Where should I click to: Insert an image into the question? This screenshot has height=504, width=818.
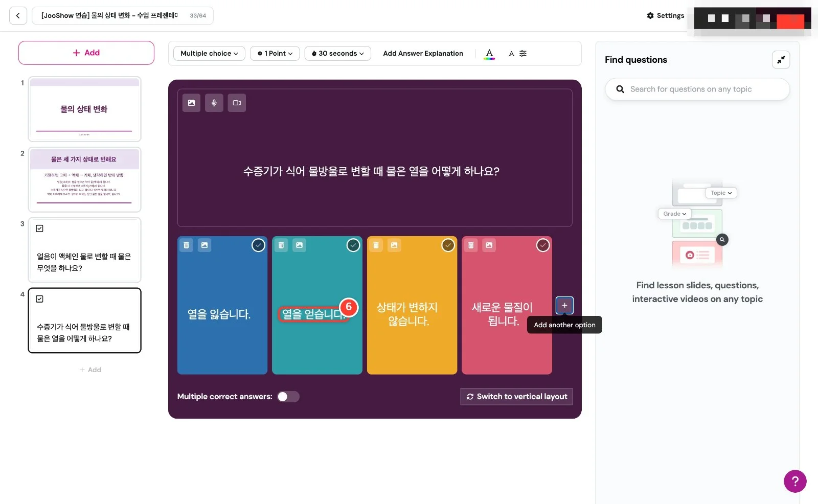(x=191, y=103)
